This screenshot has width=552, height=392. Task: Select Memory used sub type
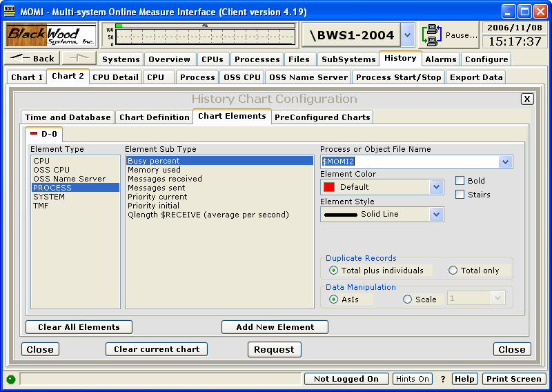[x=219, y=170]
